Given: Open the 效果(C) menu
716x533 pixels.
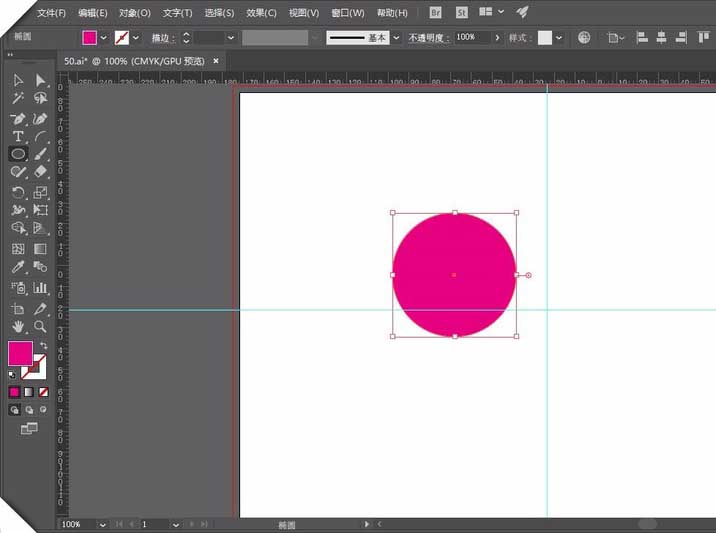Looking at the screenshot, I should click(x=261, y=13).
